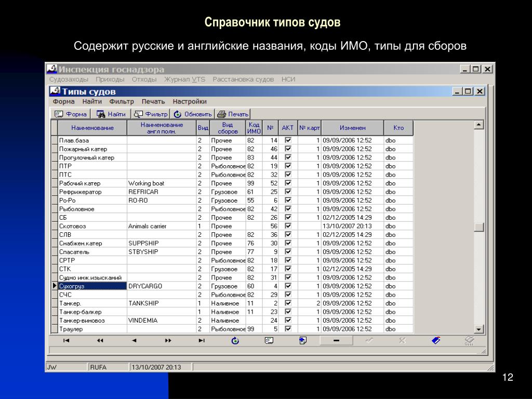Click the grid scrollbar up arrow
The image size is (532, 399).
point(478,125)
